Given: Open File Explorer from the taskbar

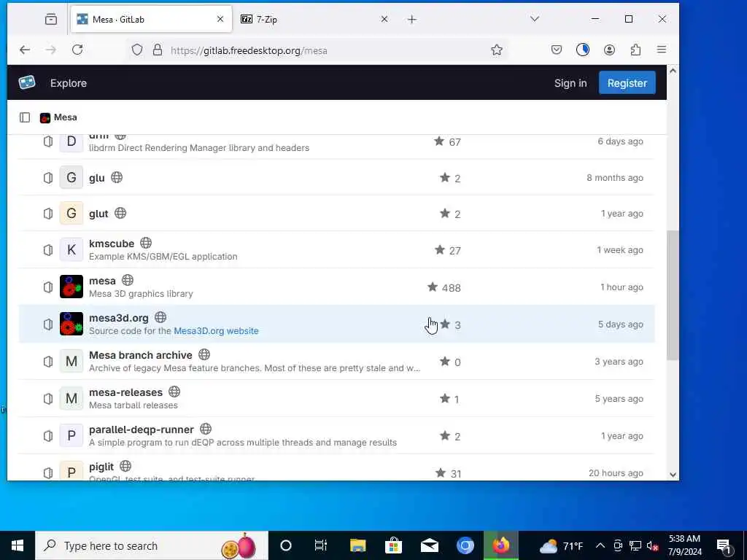Looking at the screenshot, I should tap(357, 545).
